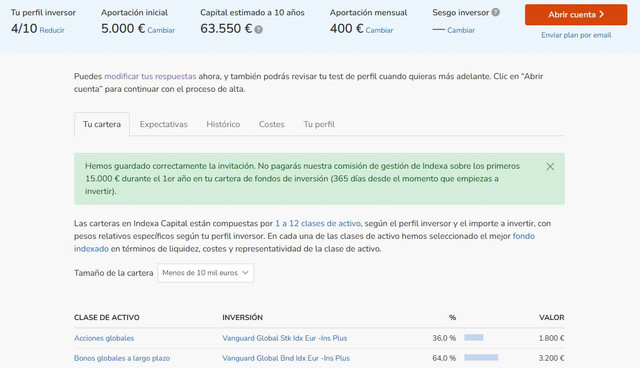
Task: Open the Tu perfil tab
Action: (x=319, y=124)
